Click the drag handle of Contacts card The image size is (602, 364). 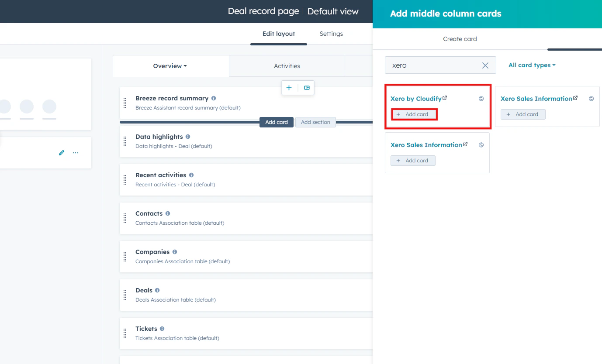[x=125, y=218]
